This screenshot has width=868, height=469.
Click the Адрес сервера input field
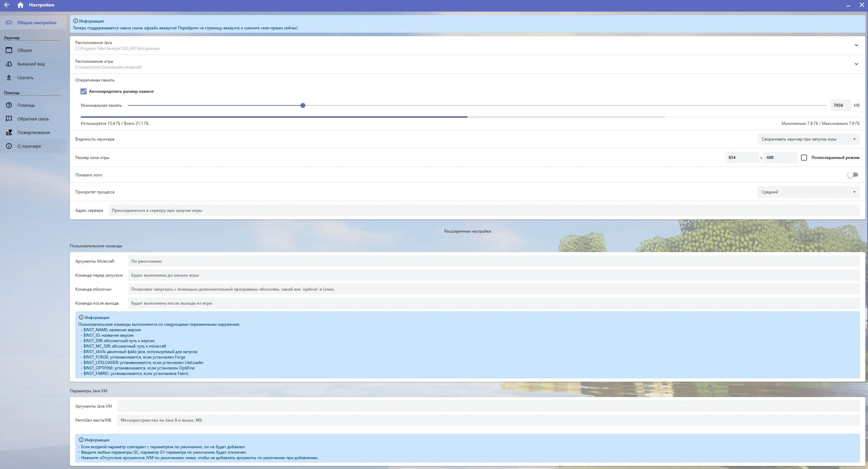tap(483, 210)
